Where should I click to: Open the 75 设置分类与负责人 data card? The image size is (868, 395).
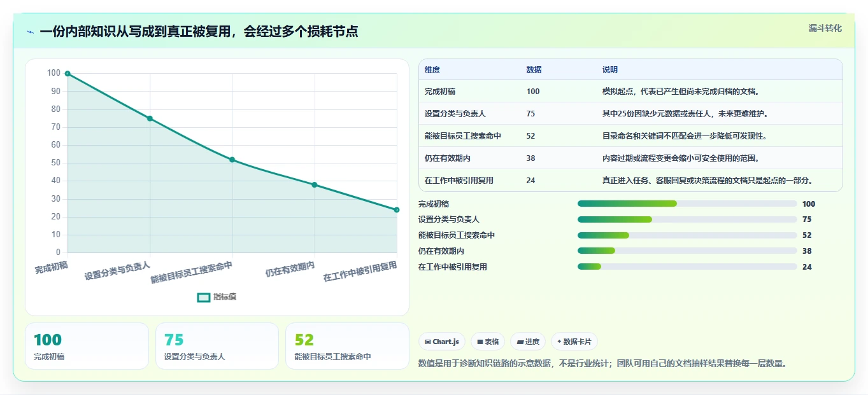[x=217, y=346]
